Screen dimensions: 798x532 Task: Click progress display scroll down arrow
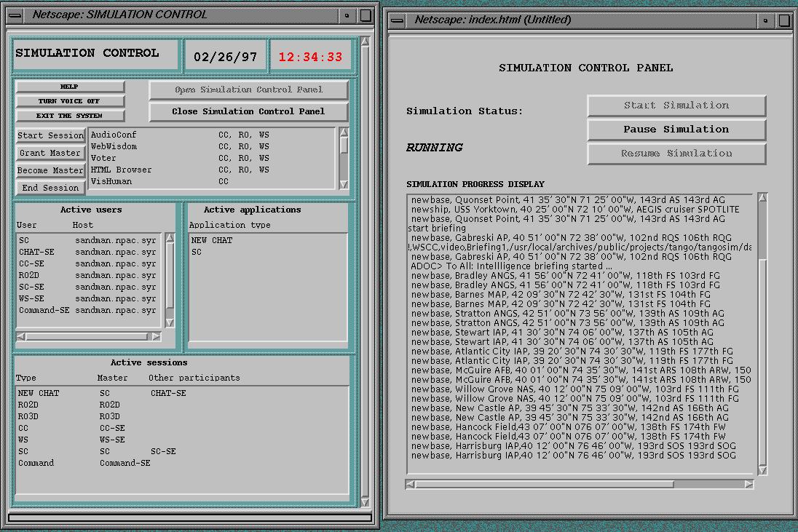click(x=762, y=470)
